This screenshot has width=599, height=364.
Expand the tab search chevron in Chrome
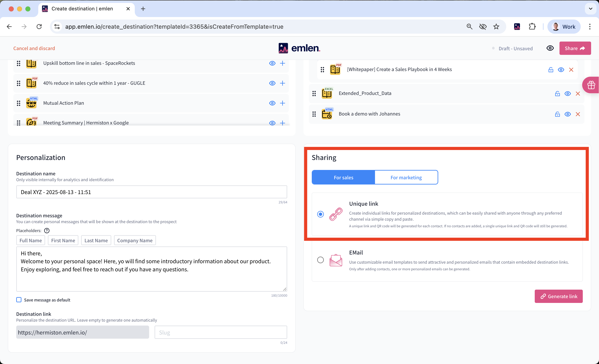[590, 9]
